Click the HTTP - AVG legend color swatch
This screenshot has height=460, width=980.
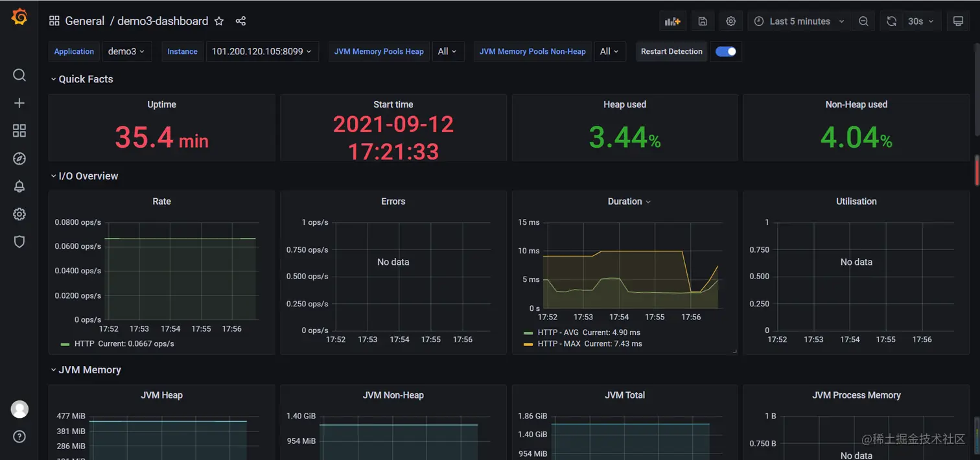528,333
